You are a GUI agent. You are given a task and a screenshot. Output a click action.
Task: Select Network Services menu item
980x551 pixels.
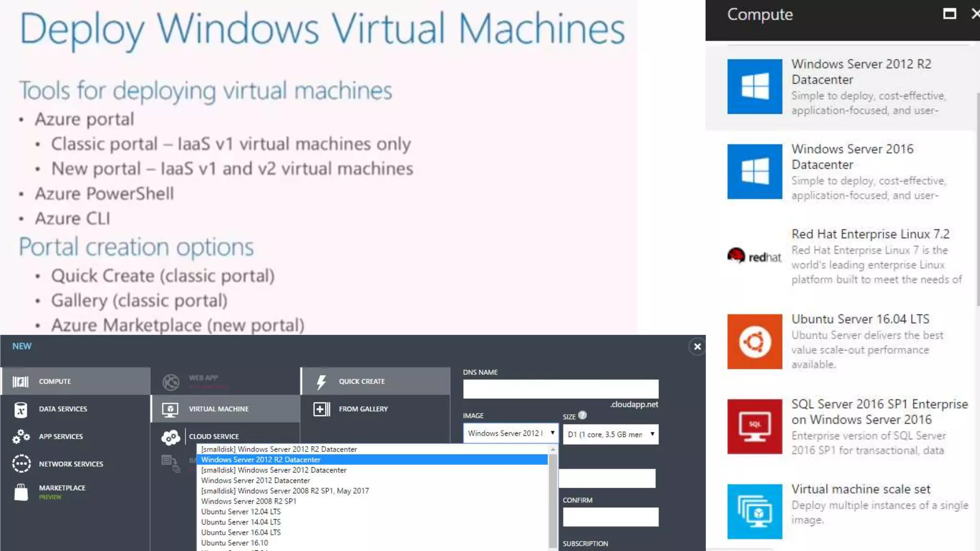[x=71, y=464]
